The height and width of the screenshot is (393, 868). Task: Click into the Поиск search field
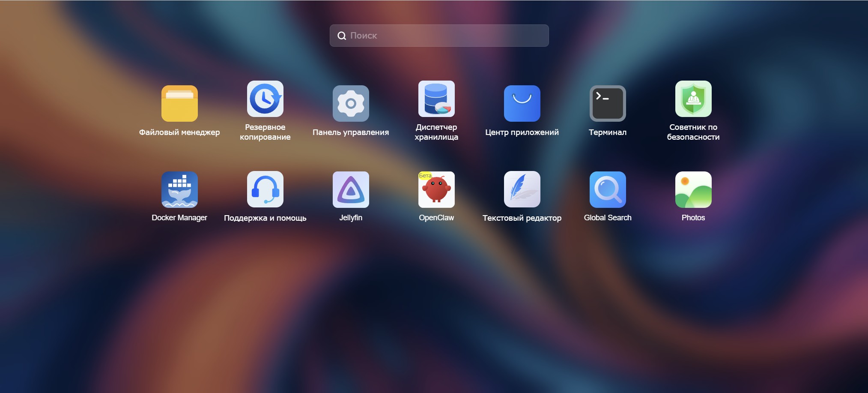pyautogui.click(x=439, y=36)
